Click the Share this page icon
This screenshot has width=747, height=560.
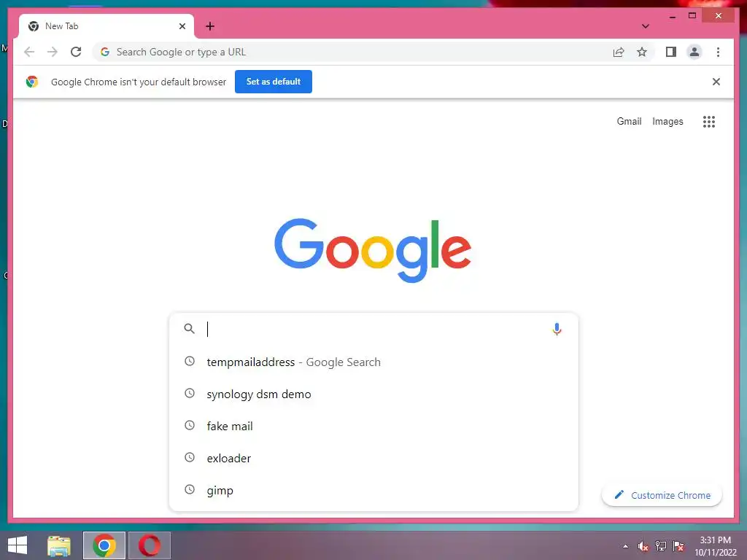click(619, 52)
